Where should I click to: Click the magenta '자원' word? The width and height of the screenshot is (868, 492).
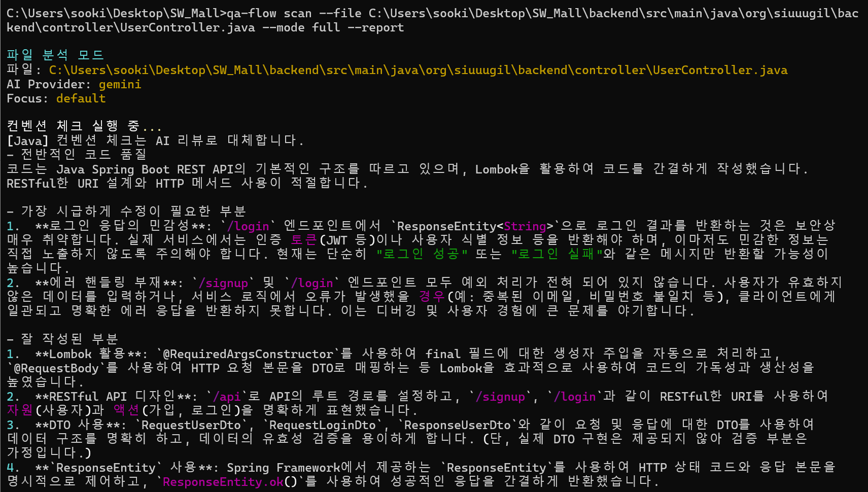20,410
